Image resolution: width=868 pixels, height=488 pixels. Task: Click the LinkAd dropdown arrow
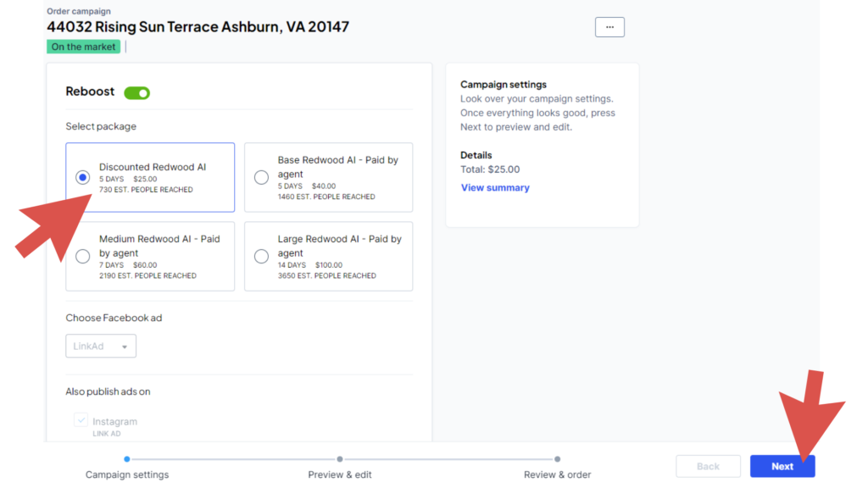point(125,347)
